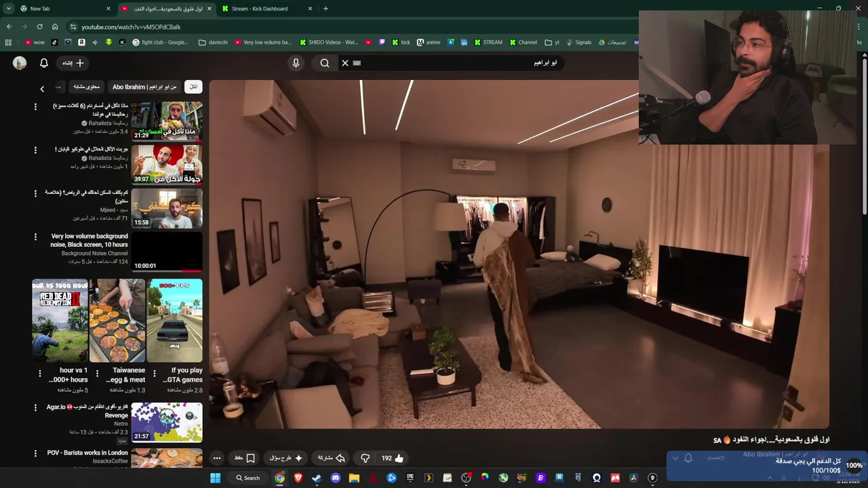This screenshot has height=488, width=868.
Task: Open the GTA 800+ FPS short thumbnail
Action: click(175, 321)
